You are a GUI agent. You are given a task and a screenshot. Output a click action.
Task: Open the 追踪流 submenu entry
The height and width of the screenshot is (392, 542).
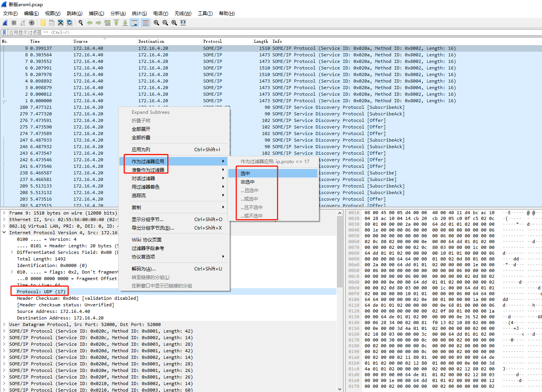pyautogui.click(x=174, y=195)
